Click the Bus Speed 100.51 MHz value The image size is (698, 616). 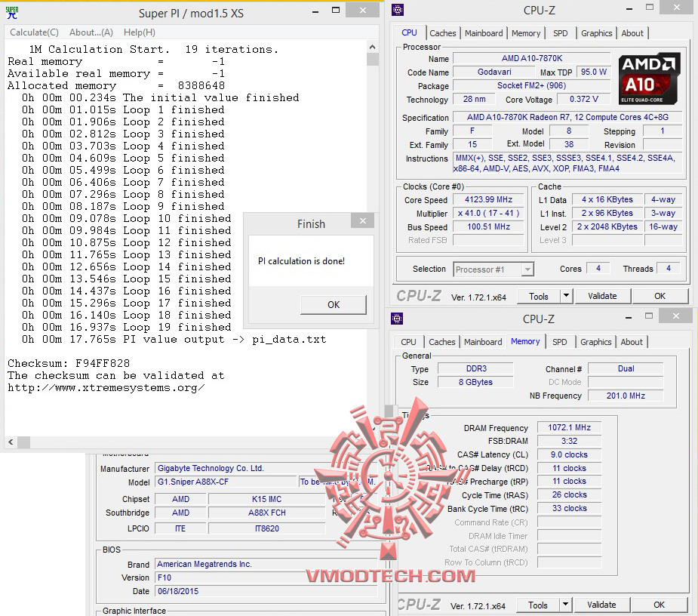pos(488,226)
